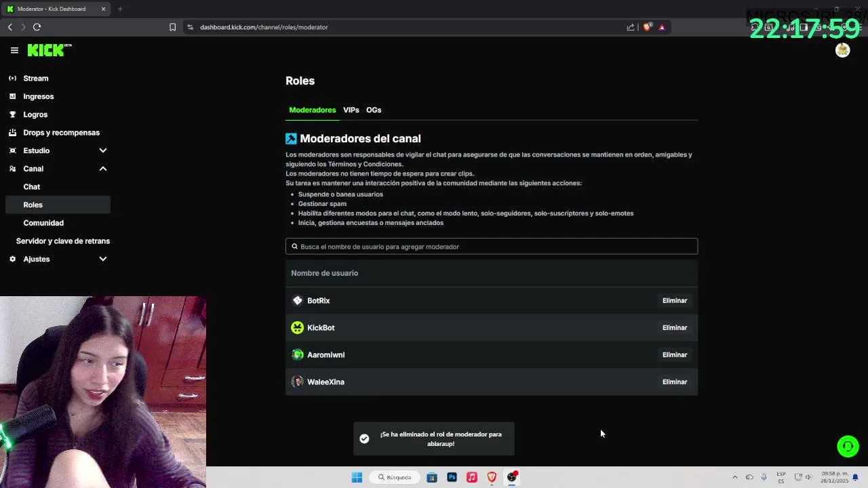The height and width of the screenshot is (488, 868).
Task: Click the Estudio sidebar icon
Action: point(12,150)
